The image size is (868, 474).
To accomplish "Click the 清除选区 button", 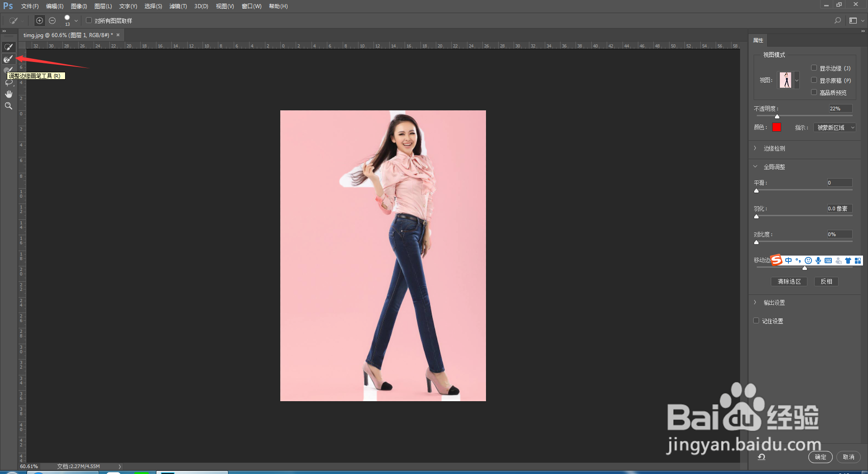I will (789, 281).
